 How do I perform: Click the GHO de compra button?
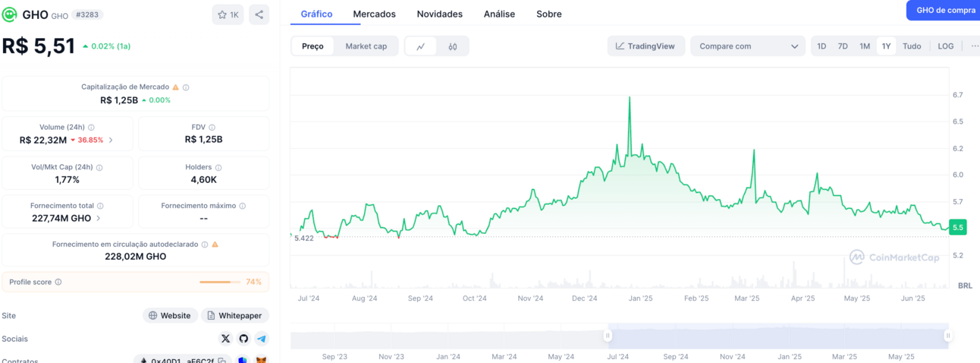pos(944,10)
